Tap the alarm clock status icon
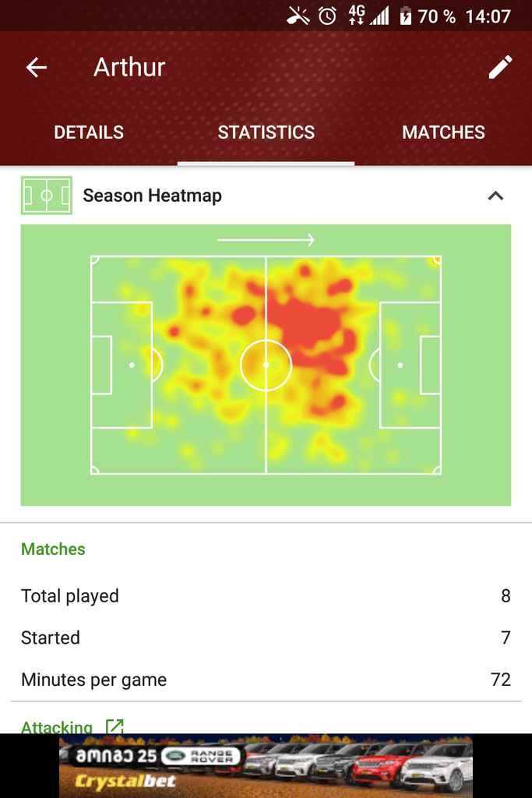Viewport: 532px width, 798px height. (327, 16)
